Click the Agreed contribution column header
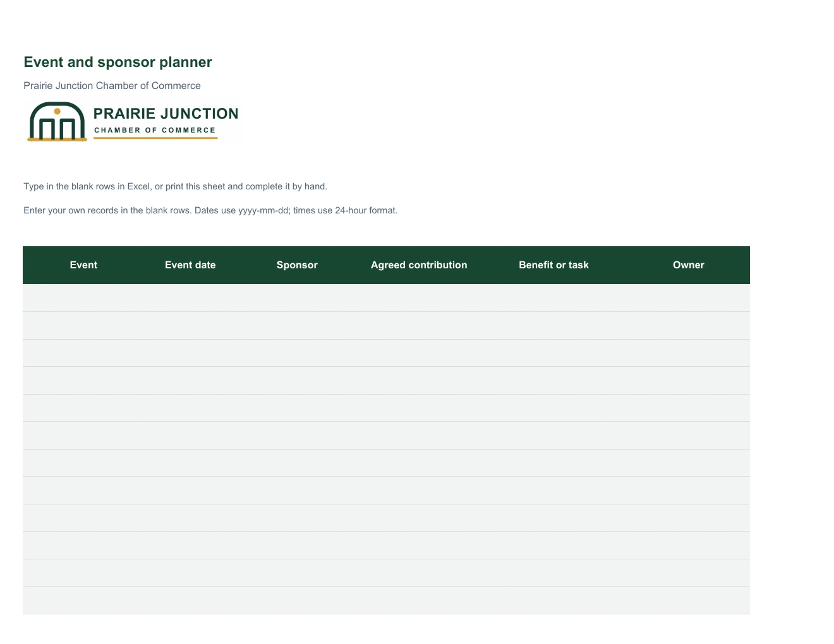The image size is (834, 644). pos(419,265)
